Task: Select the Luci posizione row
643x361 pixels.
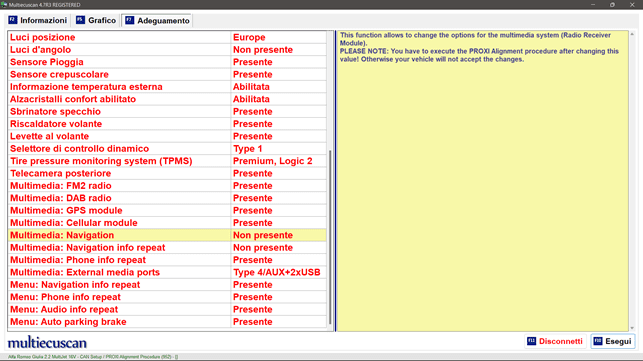Action: pos(167,37)
